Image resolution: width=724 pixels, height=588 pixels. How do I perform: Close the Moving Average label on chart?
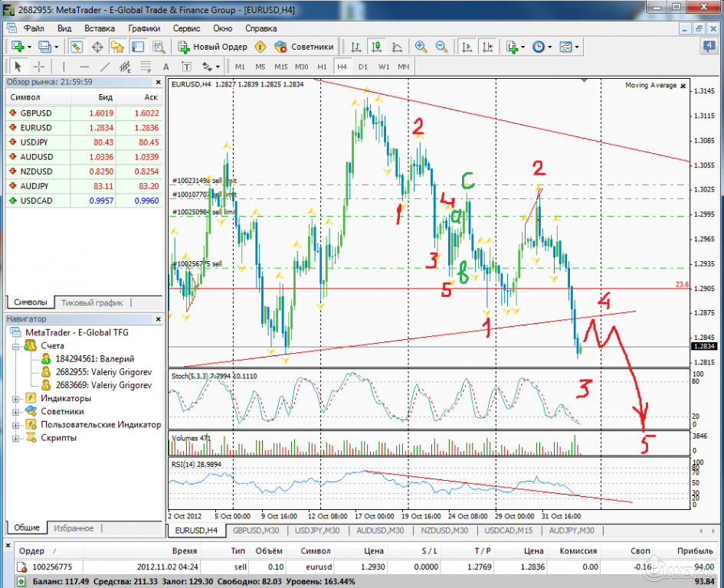pos(681,85)
